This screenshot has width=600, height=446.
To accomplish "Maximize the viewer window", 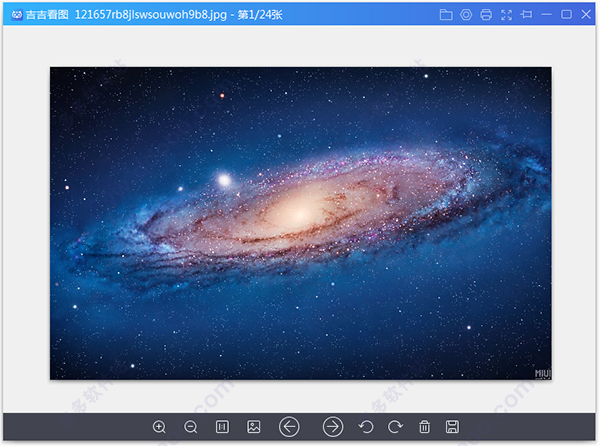I will click(x=566, y=15).
